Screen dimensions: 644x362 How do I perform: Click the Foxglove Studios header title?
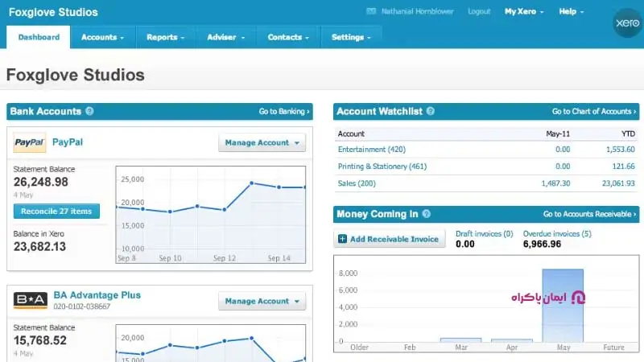pos(53,12)
